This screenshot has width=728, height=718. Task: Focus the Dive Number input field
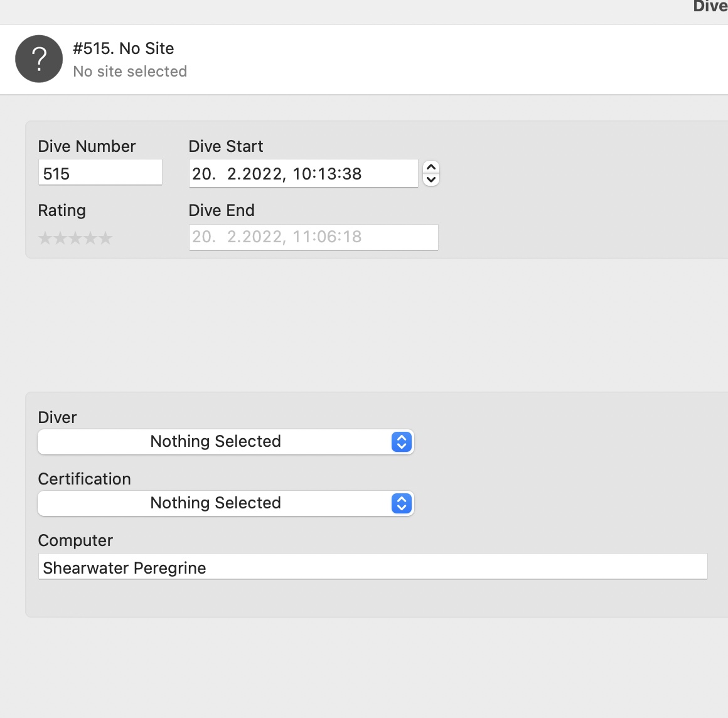pos(100,173)
